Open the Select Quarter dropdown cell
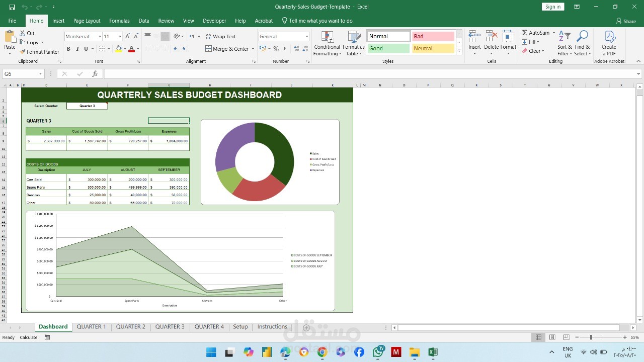Viewport: 644px width, 362px height. (x=87, y=106)
